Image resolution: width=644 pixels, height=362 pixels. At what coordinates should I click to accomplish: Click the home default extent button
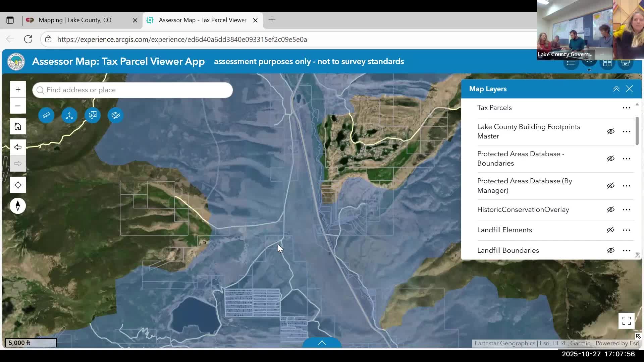click(18, 126)
